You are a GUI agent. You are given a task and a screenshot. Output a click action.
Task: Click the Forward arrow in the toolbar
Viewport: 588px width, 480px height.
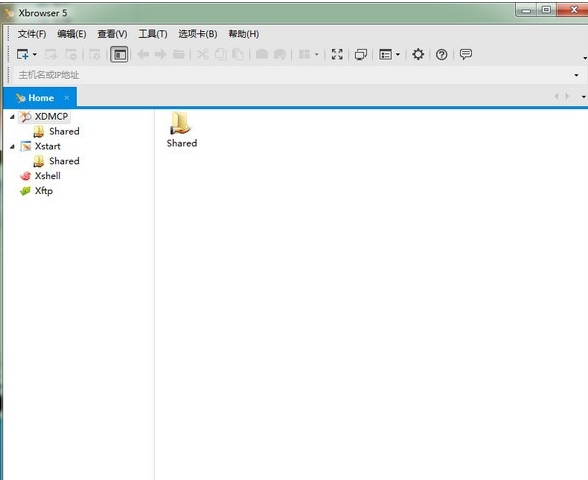coord(160,55)
